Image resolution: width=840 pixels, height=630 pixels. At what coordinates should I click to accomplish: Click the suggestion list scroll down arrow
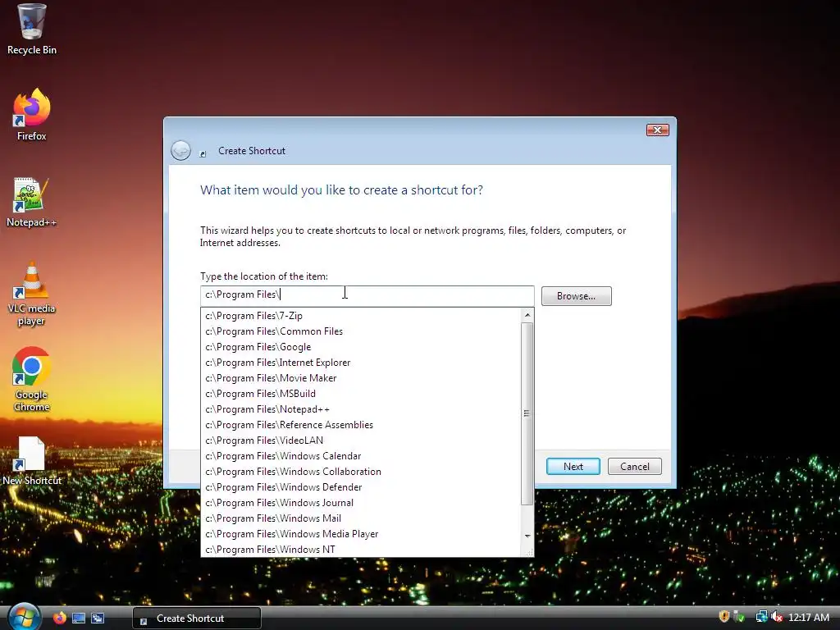click(x=527, y=536)
